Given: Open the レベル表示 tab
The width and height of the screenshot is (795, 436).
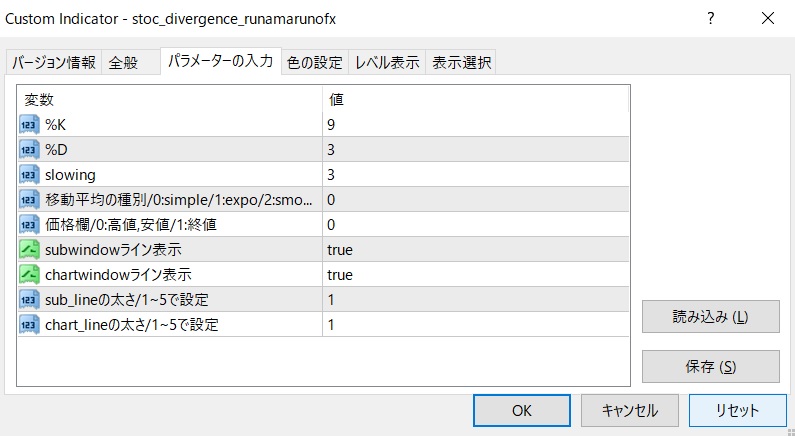Looking at the screenshot, I should pyautogui.click(x=387, y=63).
